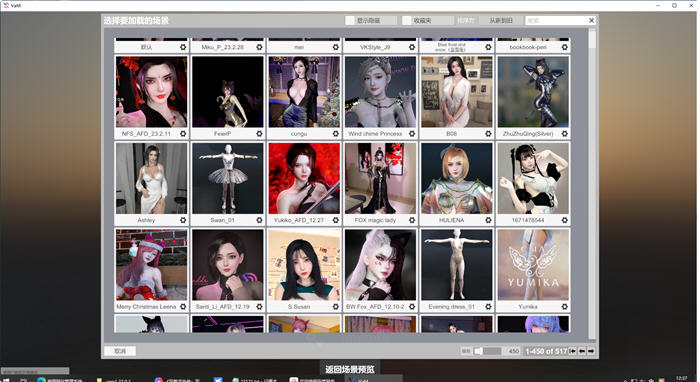Load BW Fox_AFD_12.10-2 thumbnail
The image size is (700, 382).
pyautogui.click(x=380, y=265)
